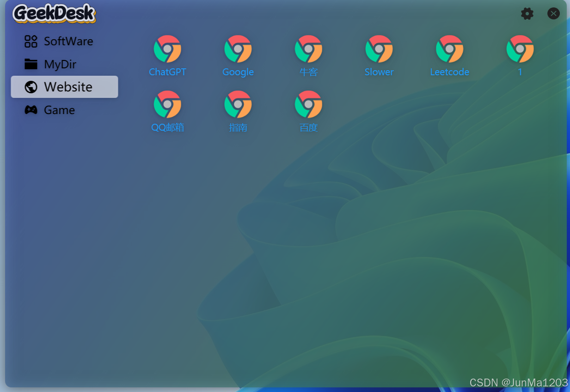
Task: Close the GeekDesk panel
Action: point(553,13)
